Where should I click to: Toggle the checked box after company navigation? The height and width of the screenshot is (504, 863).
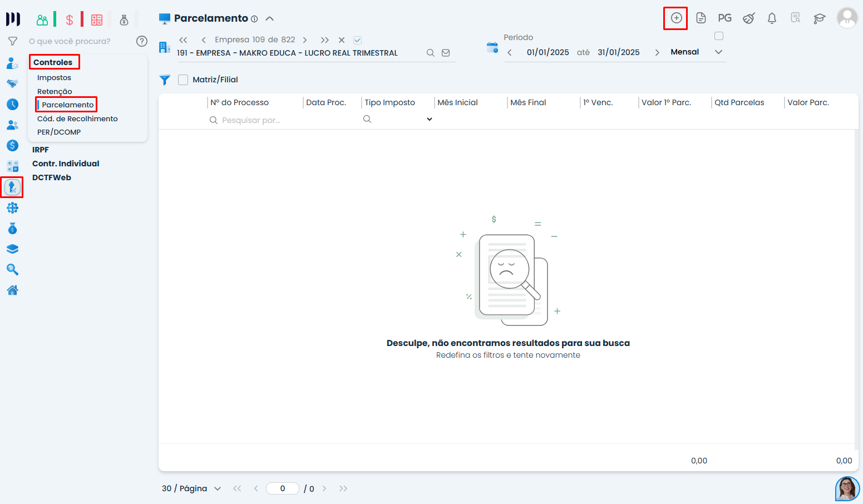pos(358,40)
